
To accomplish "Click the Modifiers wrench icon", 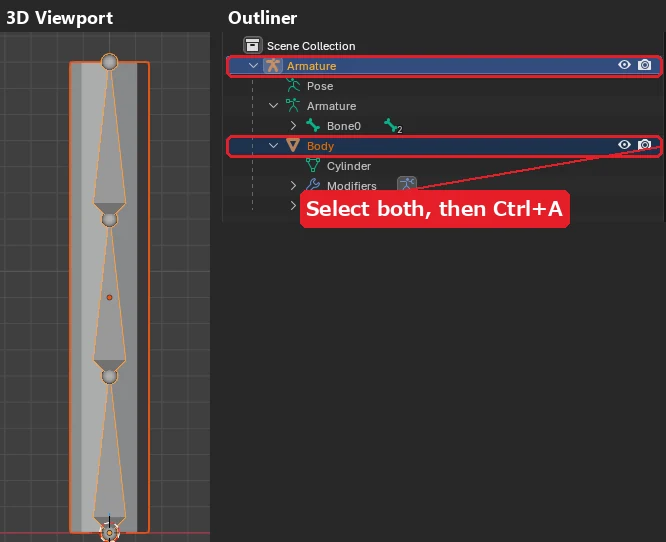I will coord(313,185).
